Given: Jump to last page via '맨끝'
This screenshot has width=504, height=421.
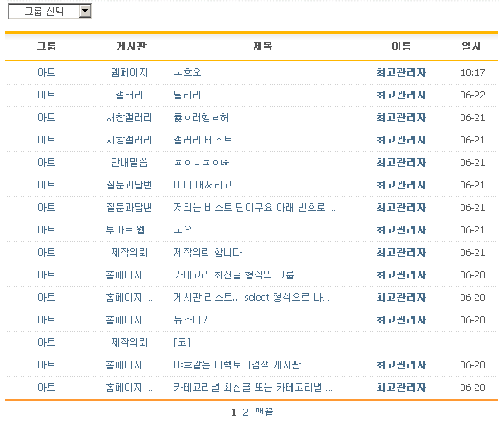Looking at the screenshot, I should [264, 412].
